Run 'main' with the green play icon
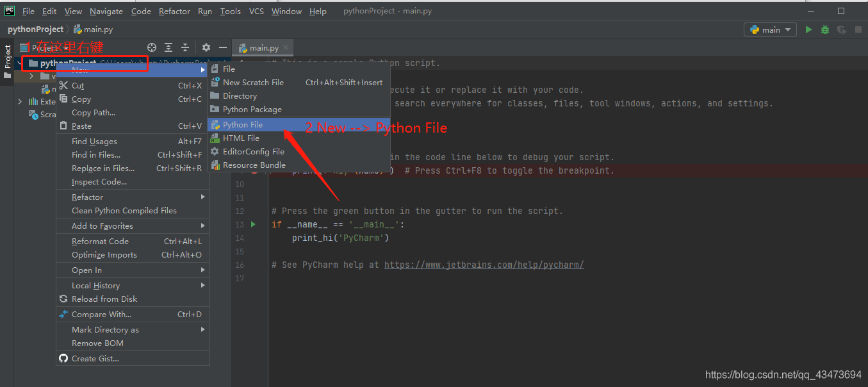The width and height of the screenshot is (868, 387). point(808,29)
